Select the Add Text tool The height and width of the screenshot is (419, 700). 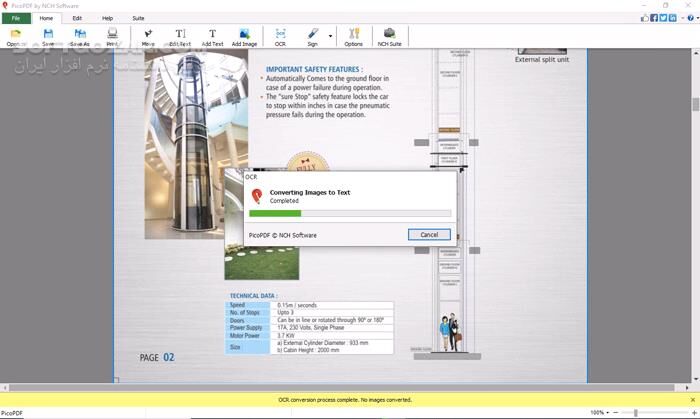212,37
